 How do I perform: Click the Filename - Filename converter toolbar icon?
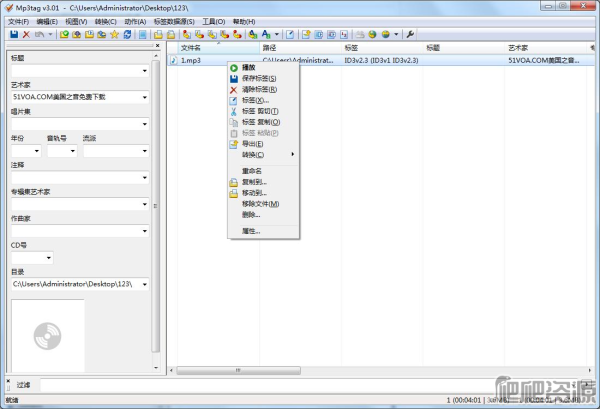[212, 34]
